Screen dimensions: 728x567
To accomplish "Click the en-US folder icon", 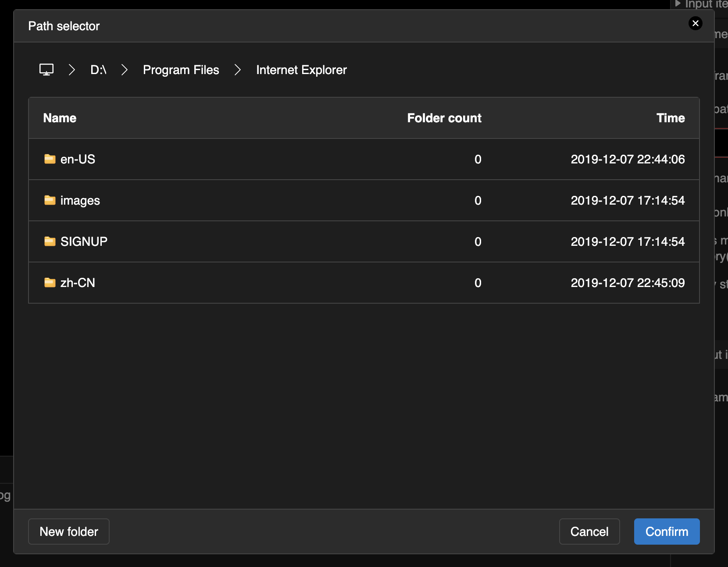I will [50, 159].
